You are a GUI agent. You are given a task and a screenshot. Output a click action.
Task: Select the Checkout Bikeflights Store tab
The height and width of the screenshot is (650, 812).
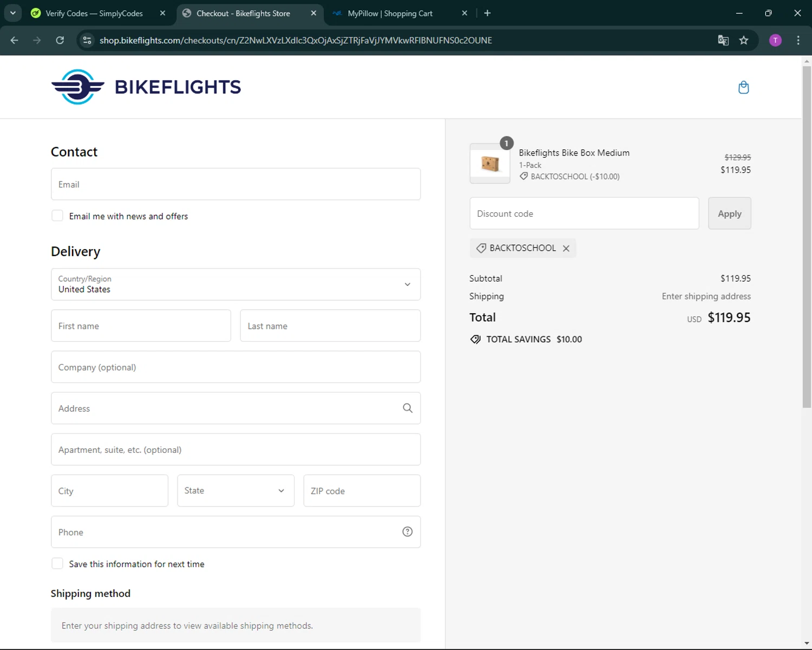tap(250, 13)
